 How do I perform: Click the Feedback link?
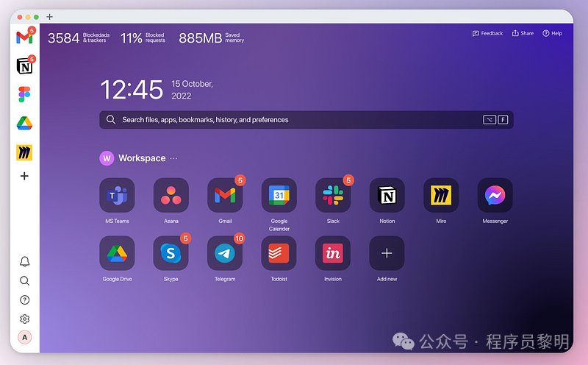pyautogui.click(x=487, y=33)
